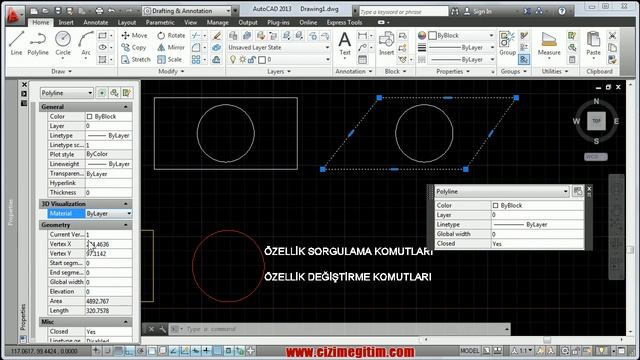Activate the Trim tool
This screenshot has height=360, width=640.
(x=196, y=36)
